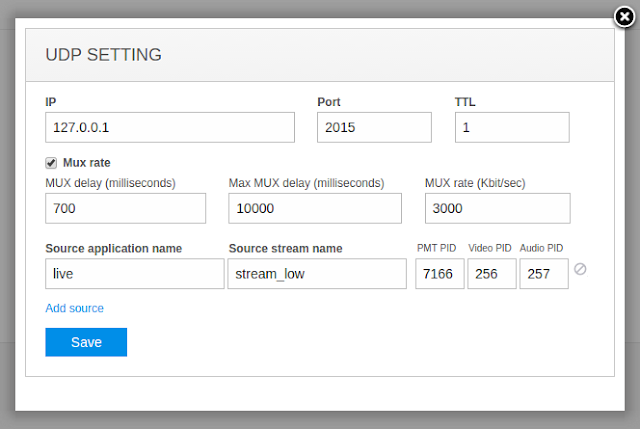Close the UDP Setting dialog
640x429 pixels.
624,17
